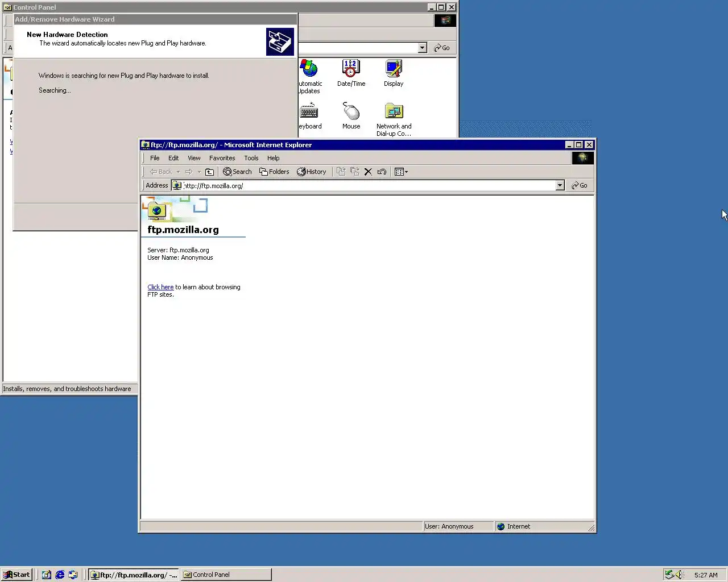Image resolution: width=728 pixels, height=582 pixels.
Task: Click the 5:27 AM system clock
Action: coord(706,575)
